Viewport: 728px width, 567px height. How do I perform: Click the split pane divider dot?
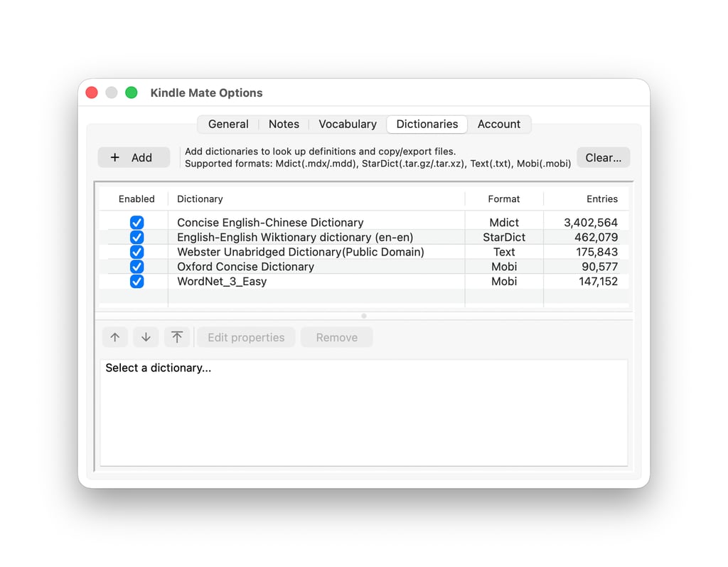(364, 316)
